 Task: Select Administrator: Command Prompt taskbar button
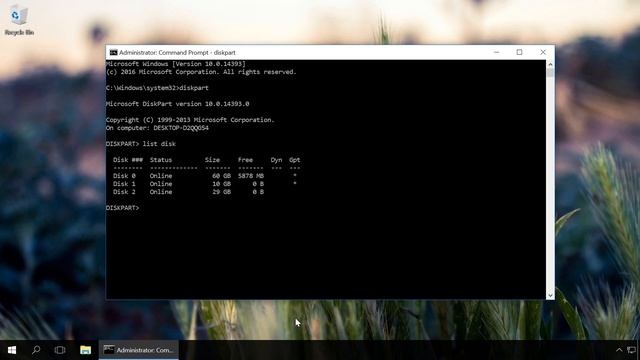coord(139,350)
